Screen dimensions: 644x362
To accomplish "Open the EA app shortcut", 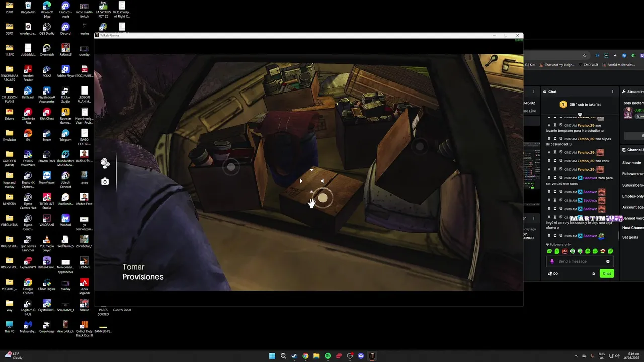I will 28,135.
